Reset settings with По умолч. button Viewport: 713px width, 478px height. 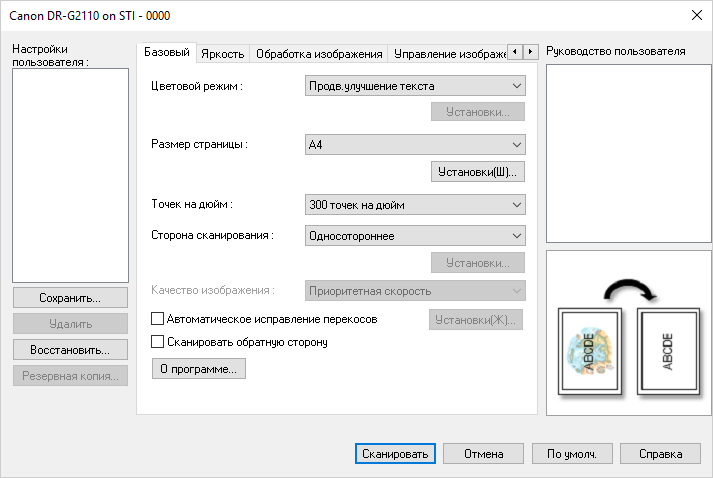(x=572, y=454)
